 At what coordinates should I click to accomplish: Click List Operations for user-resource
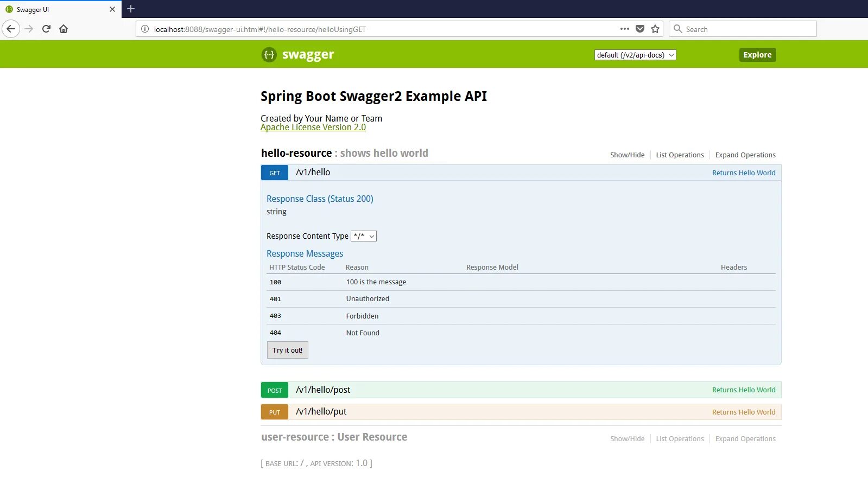[680, 438]
